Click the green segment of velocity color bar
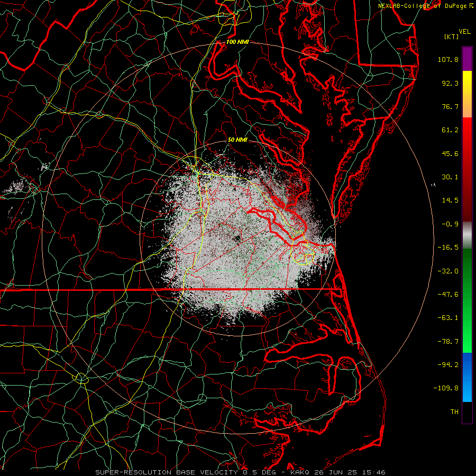 tap(467, 300)
